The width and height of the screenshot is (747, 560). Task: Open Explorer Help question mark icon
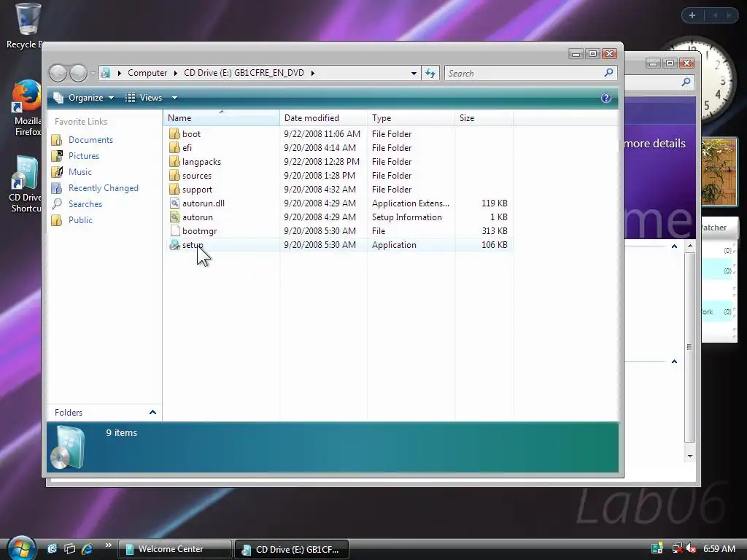coord(605,98)
